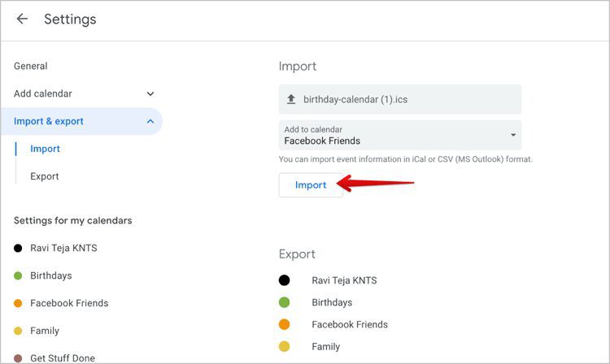Click the blue Import button
The width and height of the screenshot is (610, 364).
[311, 185]
